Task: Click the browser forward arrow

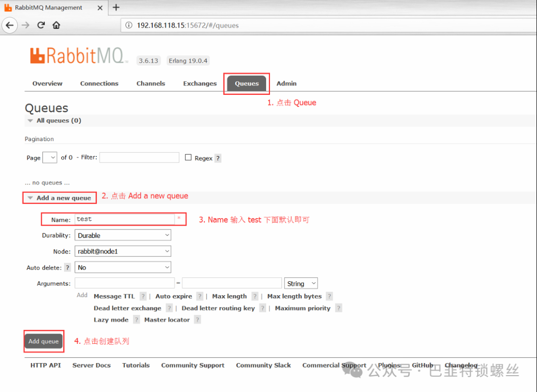Action: (25, 25)
